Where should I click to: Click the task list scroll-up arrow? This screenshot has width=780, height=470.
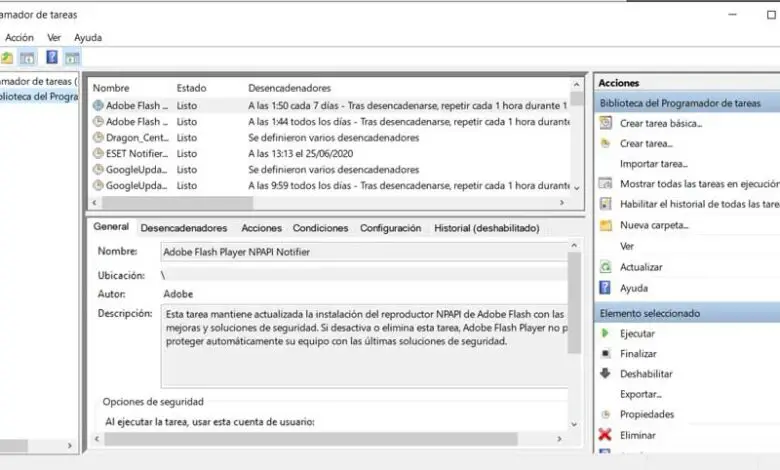pos(577,85)
